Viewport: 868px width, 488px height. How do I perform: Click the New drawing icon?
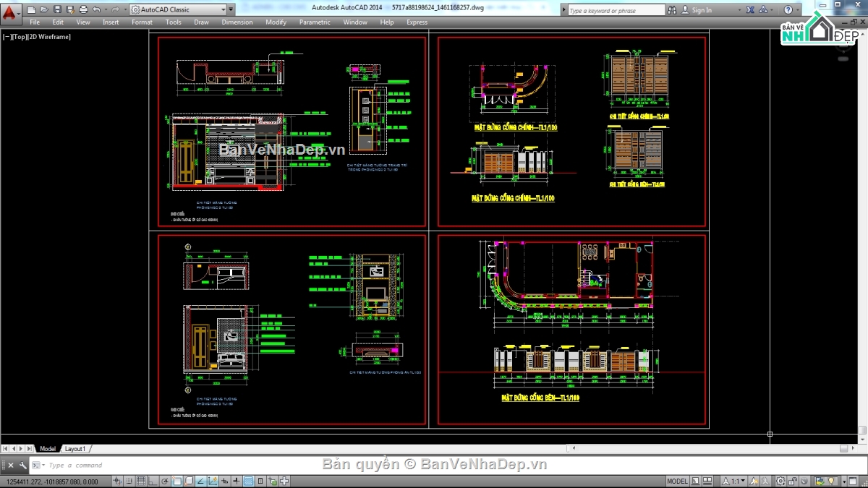click(x=32, y=10)
